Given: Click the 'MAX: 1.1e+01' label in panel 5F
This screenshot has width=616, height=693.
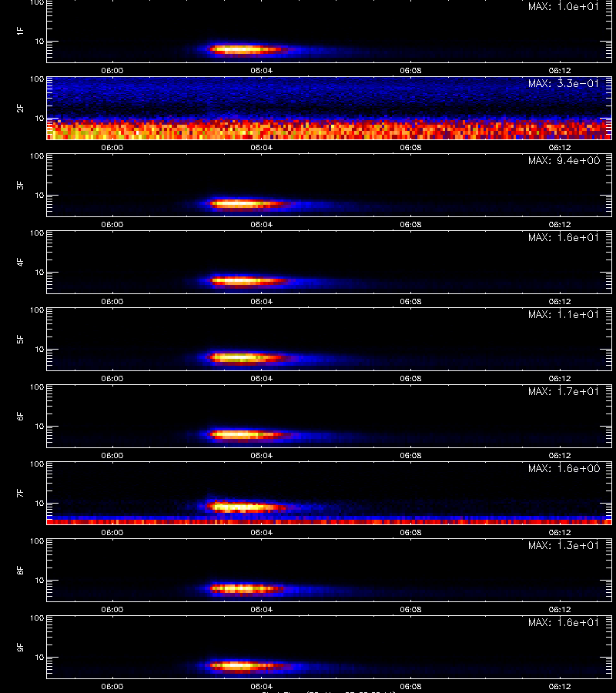Looking at the screenshot, I should point(564,314).
